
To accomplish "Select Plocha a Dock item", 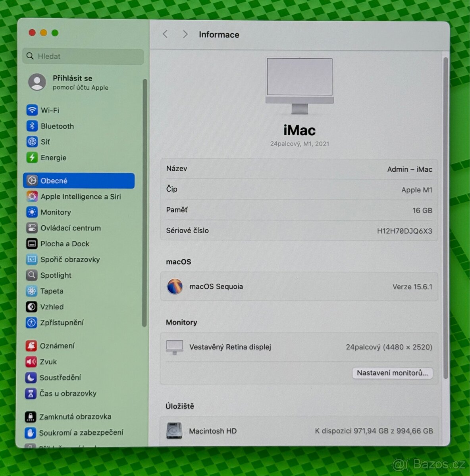I will click(x=65, y=244).
